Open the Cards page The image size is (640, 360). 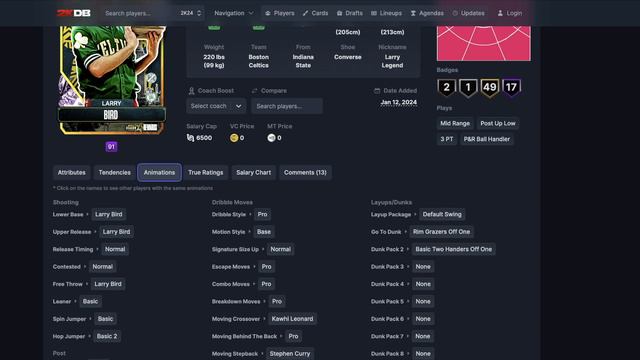(x=316, y=13)
